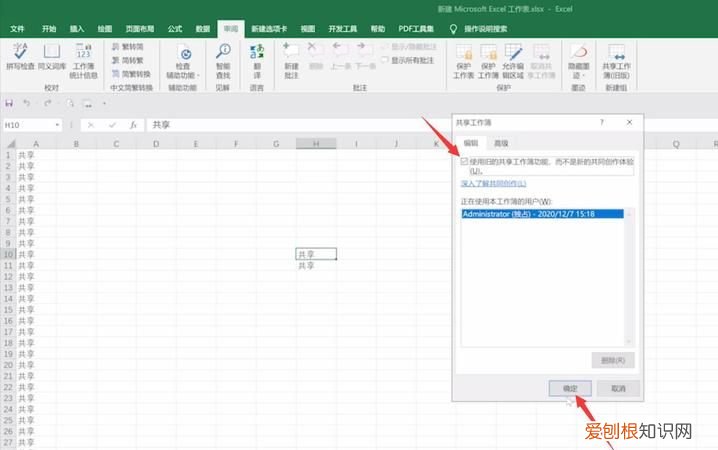Toggle 显示/隐藏批注 for this cell
The width and height of the screenshot is (718, 450).
[x=409, y=47]
